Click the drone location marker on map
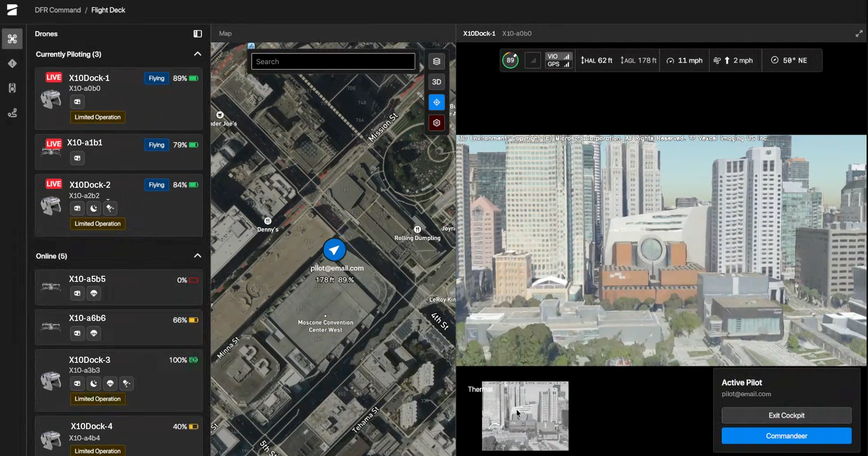868x456 pixels. pos(334,250)
